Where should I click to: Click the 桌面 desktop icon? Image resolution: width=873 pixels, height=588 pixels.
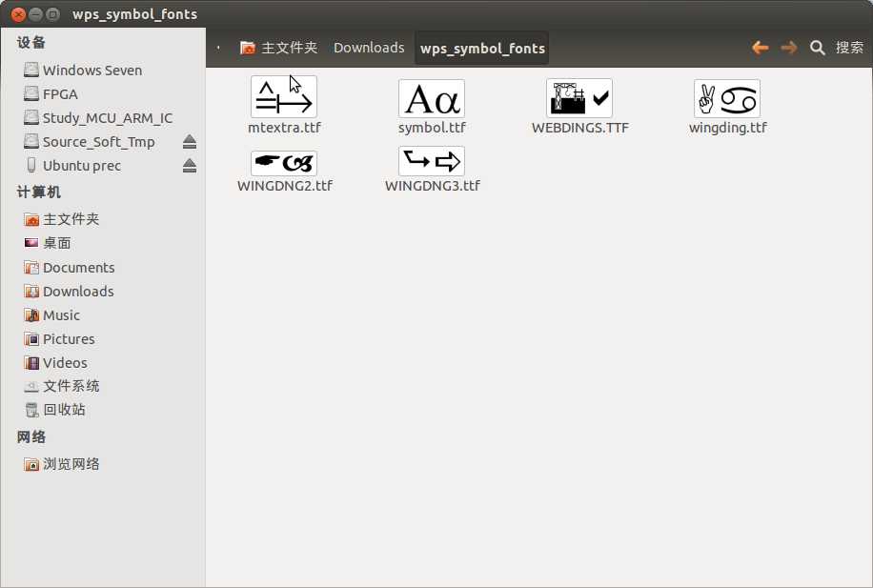click(x=31, y=243)
